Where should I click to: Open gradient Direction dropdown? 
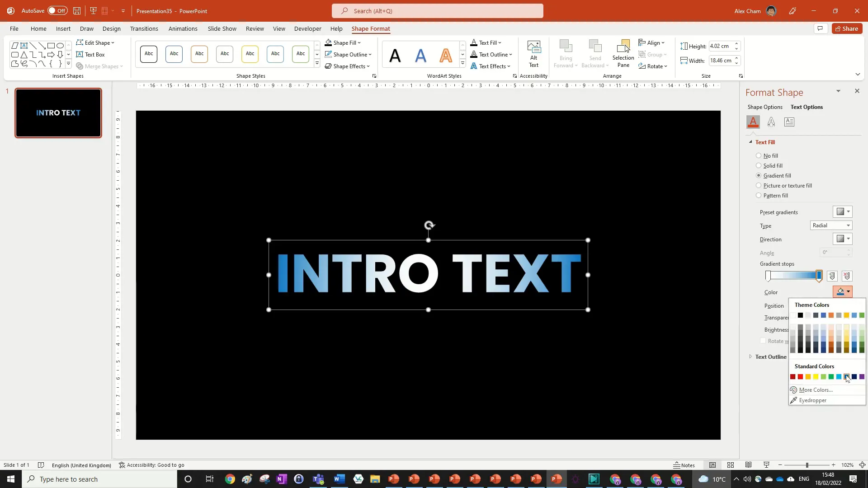point(843,239)
